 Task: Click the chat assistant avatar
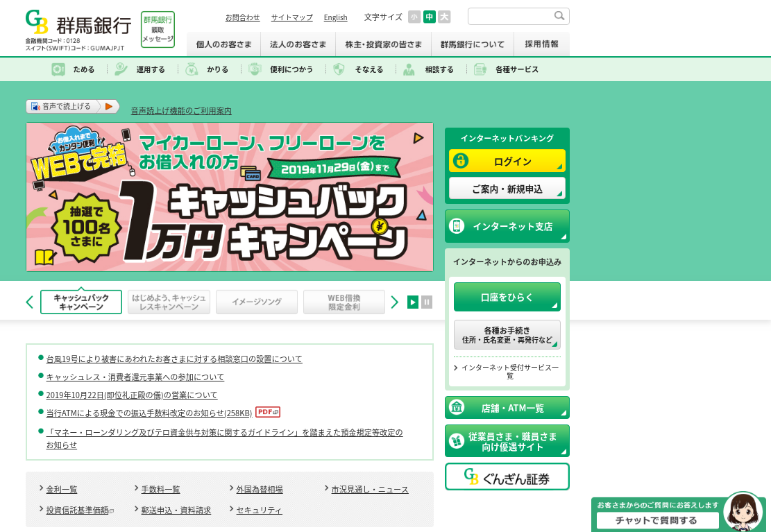(x=743, y=512)
